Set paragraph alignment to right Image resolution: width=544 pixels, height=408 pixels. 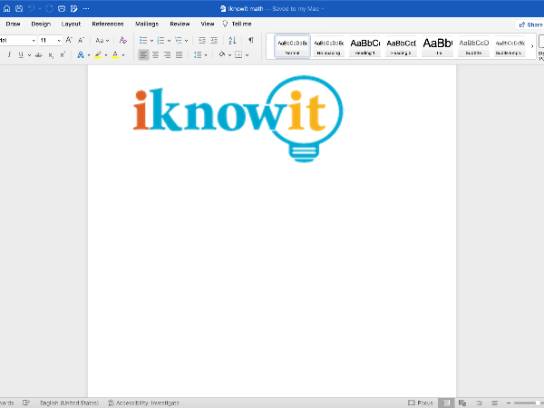point(167,55)
